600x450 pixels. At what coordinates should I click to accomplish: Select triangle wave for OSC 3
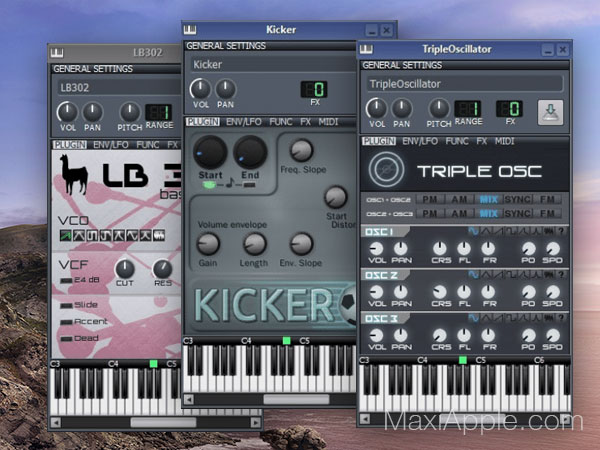(486, 318)
